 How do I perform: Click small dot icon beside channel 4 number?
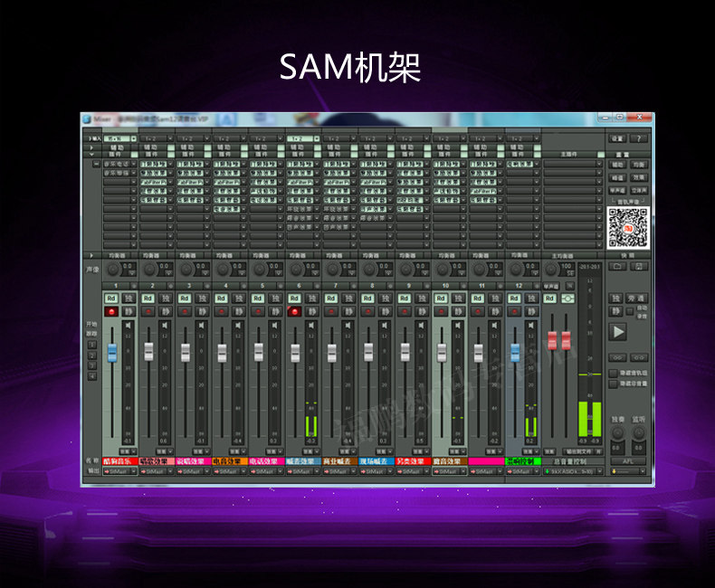(x=244, y=286)
